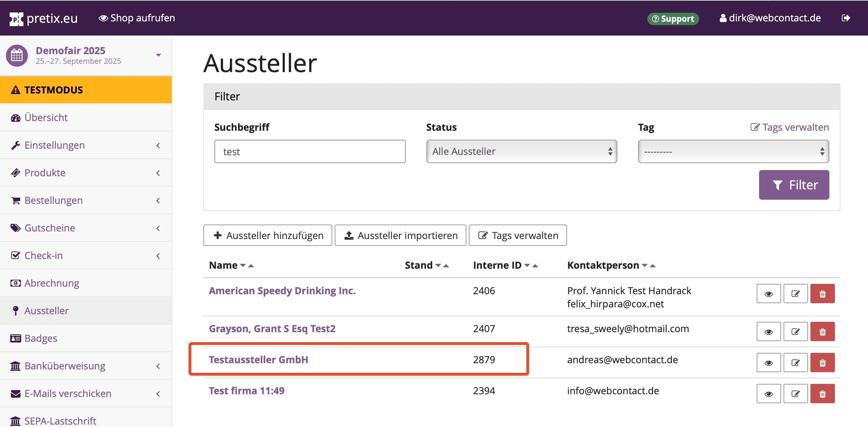868x427 pixels.
Task: Expand the E-Mails verschicken menu chevron
Action: point(158,394)
